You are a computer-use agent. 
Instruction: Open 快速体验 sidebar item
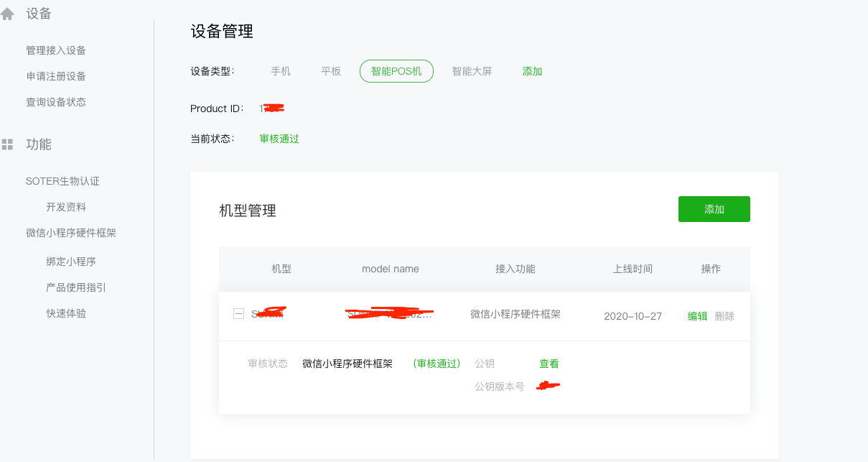click(66, 313)
